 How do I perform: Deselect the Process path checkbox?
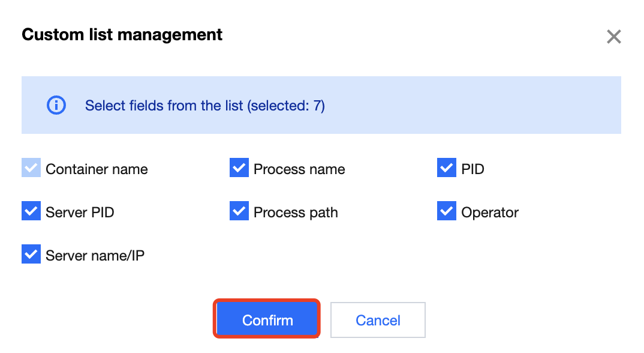point(239,211)
